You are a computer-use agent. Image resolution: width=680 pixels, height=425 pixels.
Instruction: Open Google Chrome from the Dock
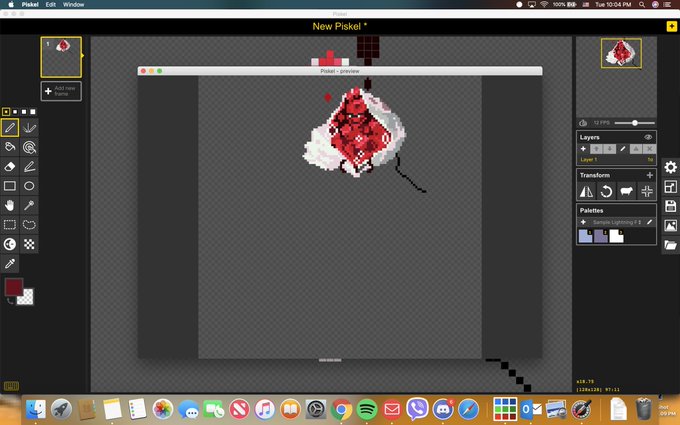341,409
